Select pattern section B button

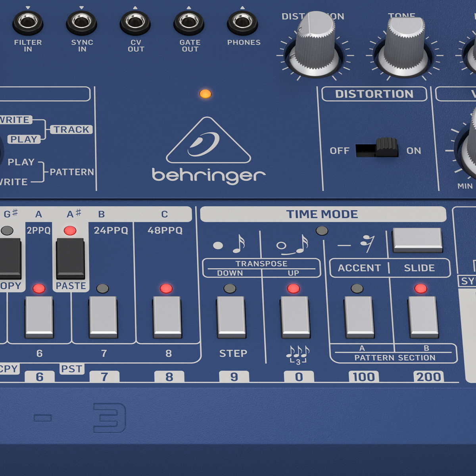coord(423,317)
